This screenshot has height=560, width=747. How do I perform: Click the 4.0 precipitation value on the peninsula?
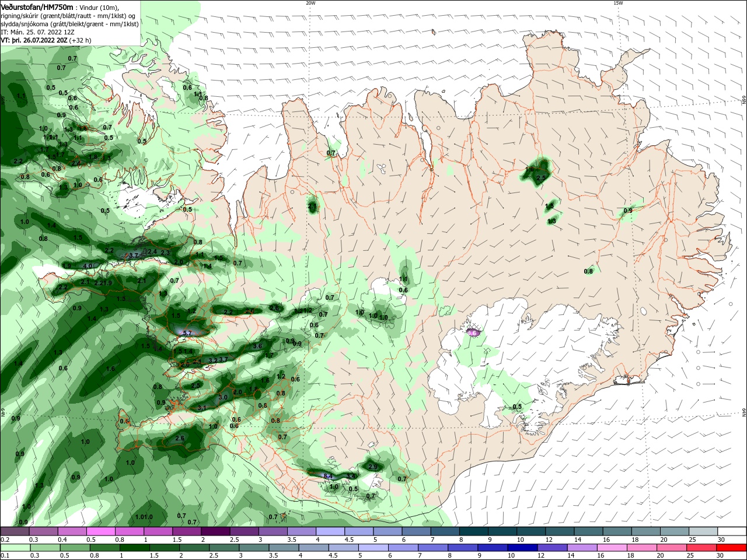88,266
